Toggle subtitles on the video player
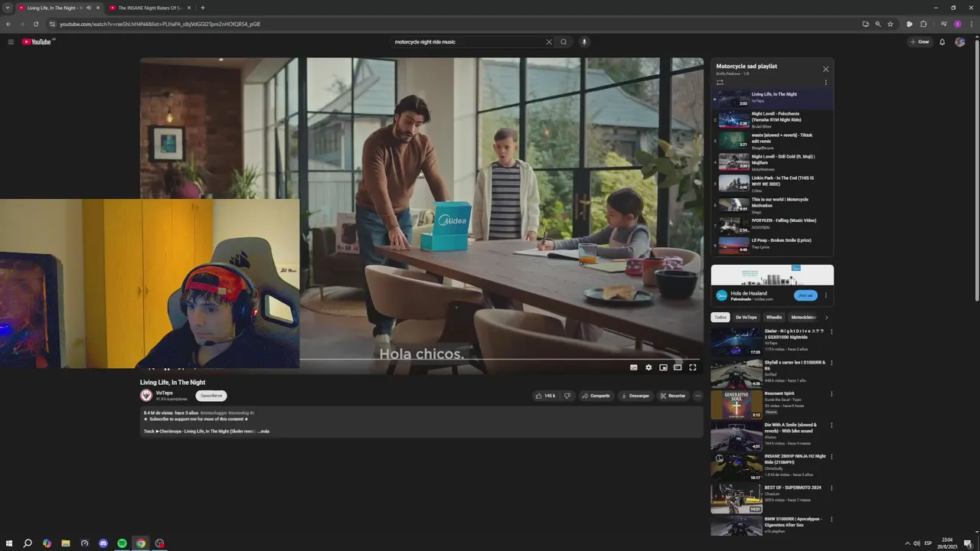The width and height of the screenshot is (980, 551). pyautogui.click(x=633, y=367)
